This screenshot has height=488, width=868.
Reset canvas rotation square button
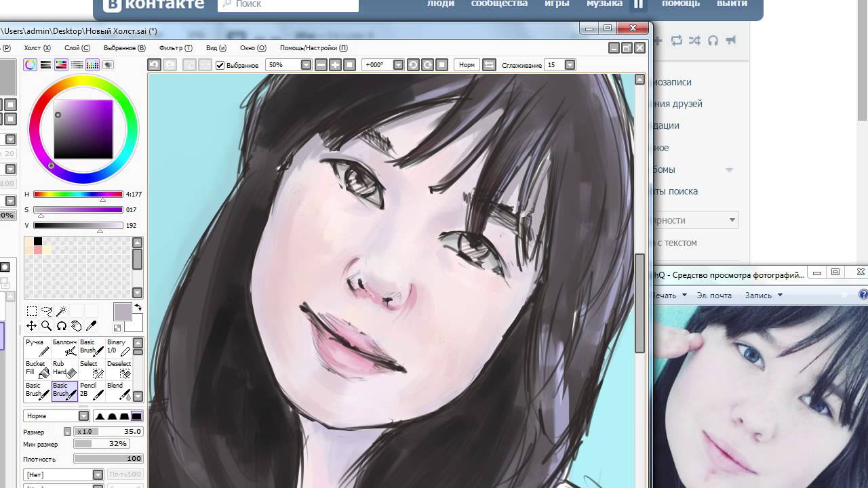(x=441, y=65)
